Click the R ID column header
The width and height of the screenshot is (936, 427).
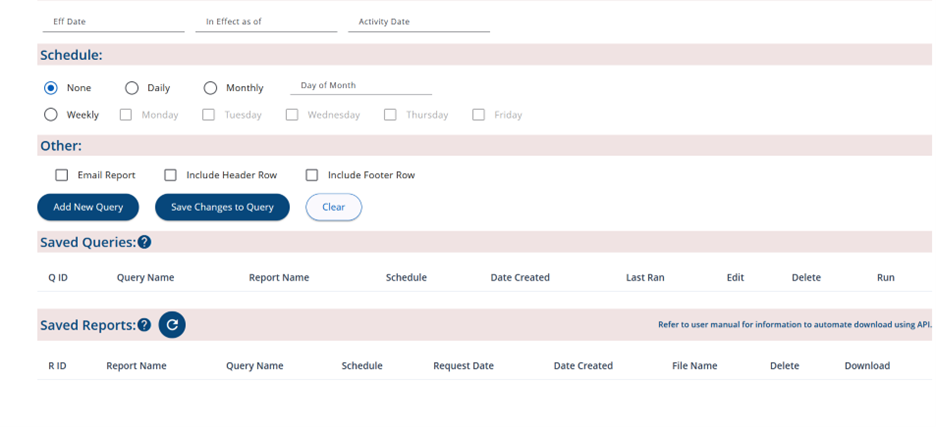coord(57,365)
